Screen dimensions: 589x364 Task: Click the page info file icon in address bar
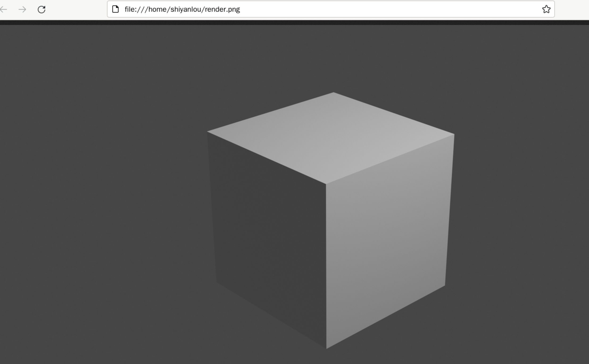tap(115, 9)
